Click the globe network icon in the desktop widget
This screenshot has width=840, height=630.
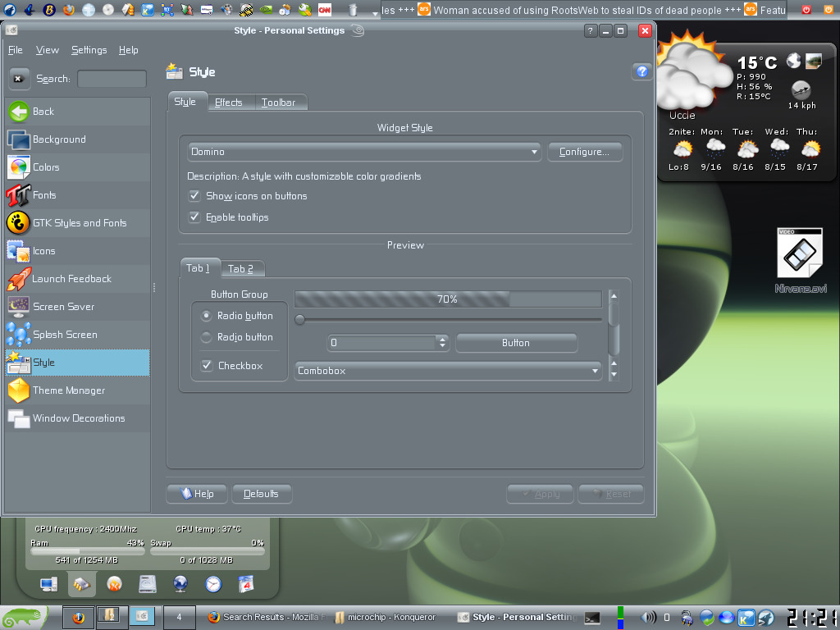point(180,584)
